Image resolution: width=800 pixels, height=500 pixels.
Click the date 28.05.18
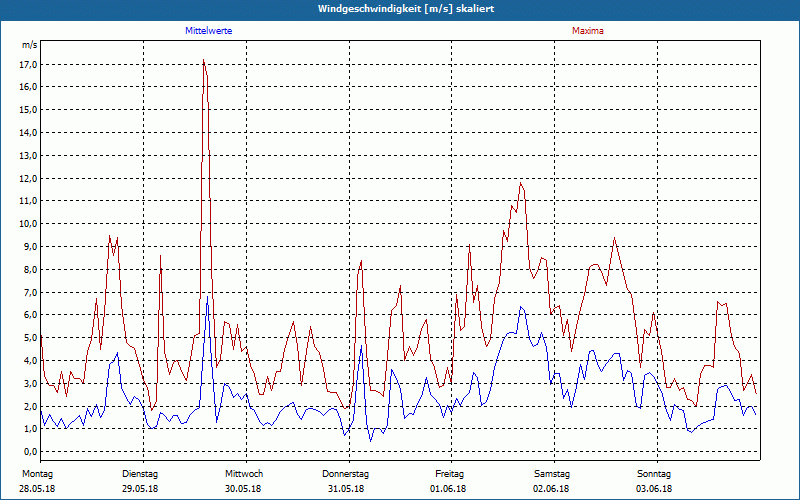[37, 489]
